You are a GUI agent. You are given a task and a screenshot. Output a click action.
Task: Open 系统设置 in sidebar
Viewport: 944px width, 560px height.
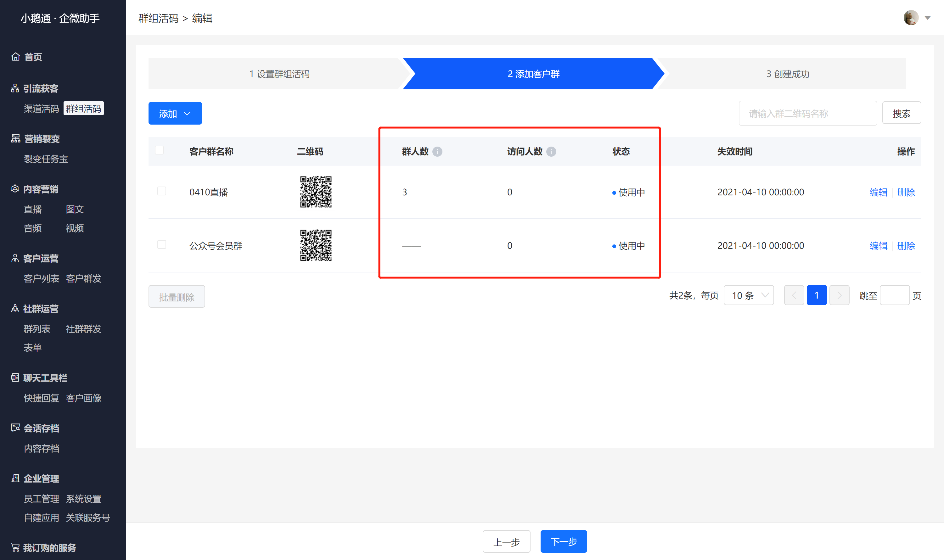[x=83, y=498]
